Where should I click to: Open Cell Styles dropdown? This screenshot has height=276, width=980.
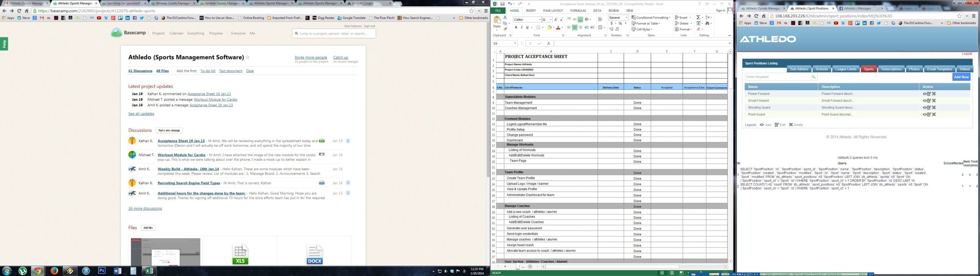(642, 29)
